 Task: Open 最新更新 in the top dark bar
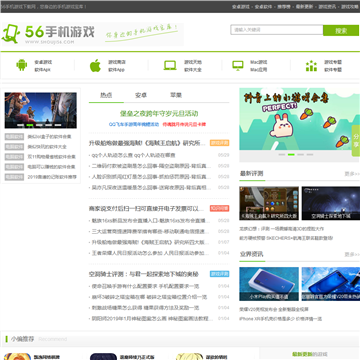(304, 7)
